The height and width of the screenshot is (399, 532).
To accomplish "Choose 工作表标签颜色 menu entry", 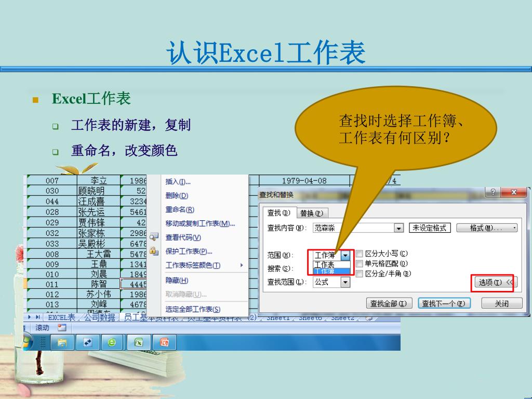I will [x=193, y=265].
